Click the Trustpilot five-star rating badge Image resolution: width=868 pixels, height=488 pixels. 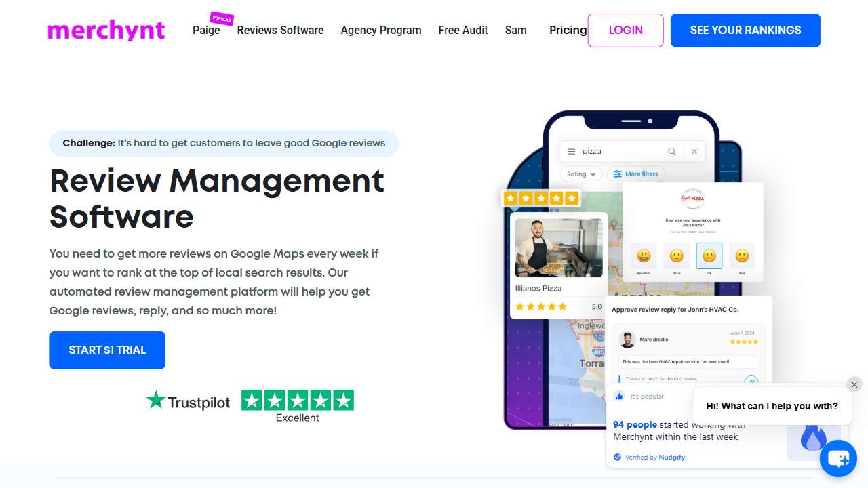click(x=298, y=401)
